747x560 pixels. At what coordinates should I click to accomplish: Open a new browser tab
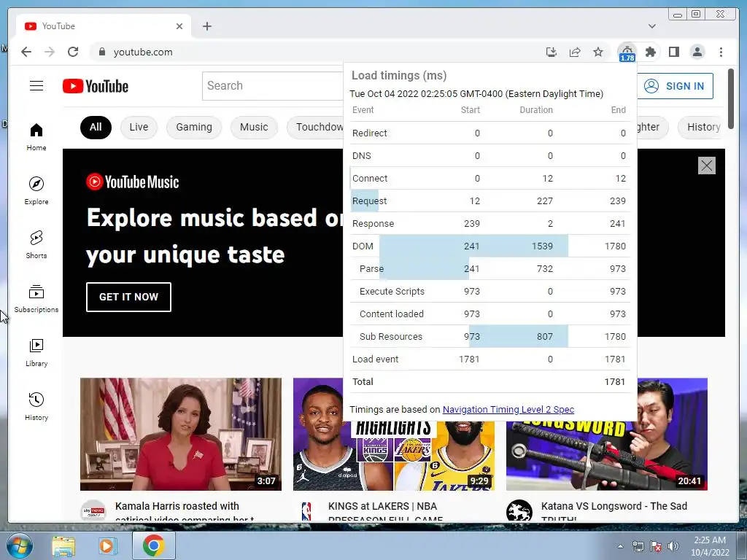tap(206, 26)
